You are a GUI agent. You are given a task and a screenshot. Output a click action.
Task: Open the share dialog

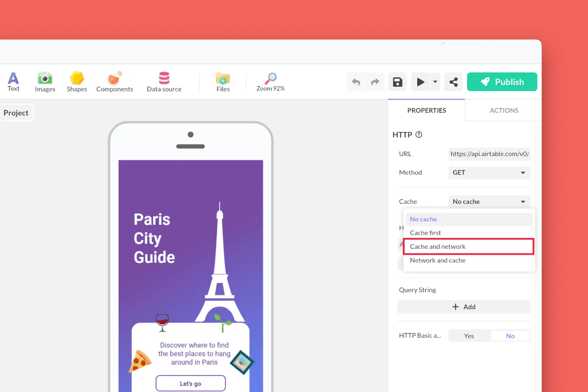point(453,82)
